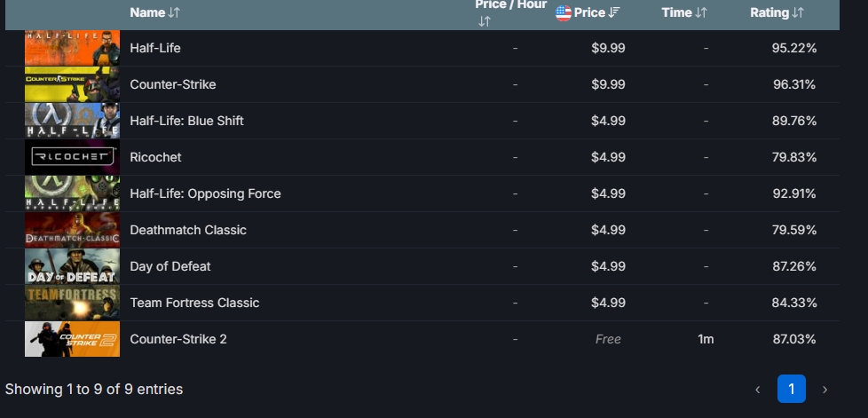
Task: Click the Price / Hour sort arrows icon
Action: pyautogui.click(x=485, y=21)
